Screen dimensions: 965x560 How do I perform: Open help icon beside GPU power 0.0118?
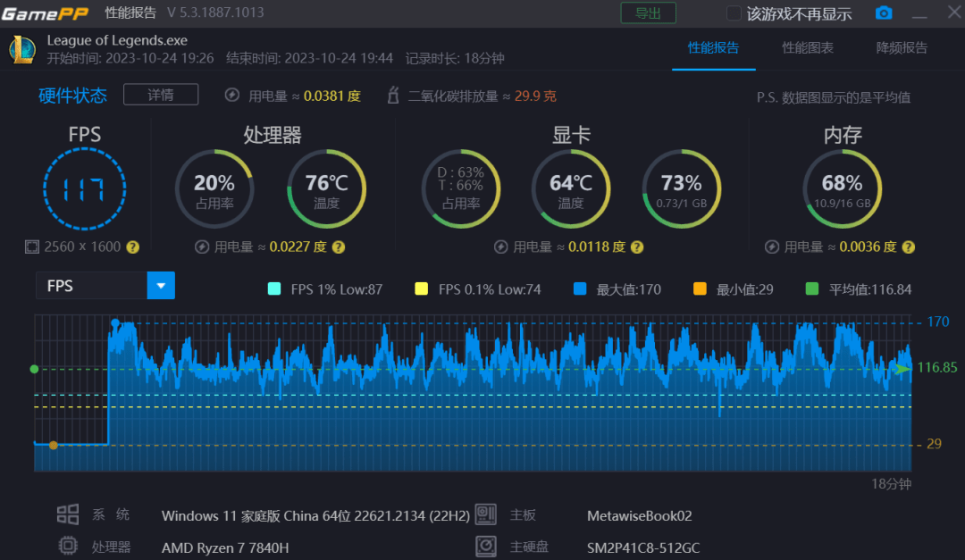pos(637,247)
